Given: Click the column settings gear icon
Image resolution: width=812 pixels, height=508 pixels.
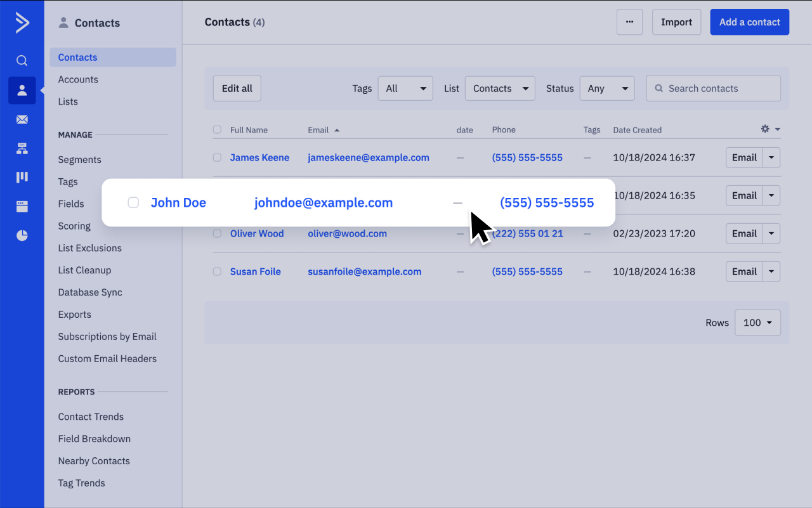Looking at the screenshot, I should click(765, 129).
